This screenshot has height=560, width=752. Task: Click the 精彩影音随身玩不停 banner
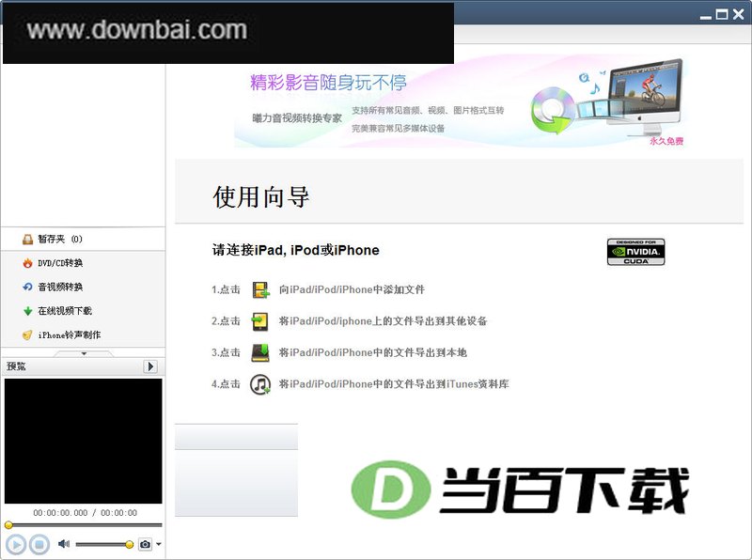(x=461, y=101)
